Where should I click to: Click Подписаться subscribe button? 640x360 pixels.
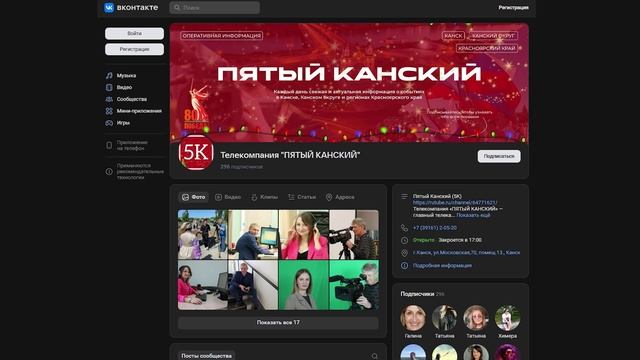click(x=499, y=156)
